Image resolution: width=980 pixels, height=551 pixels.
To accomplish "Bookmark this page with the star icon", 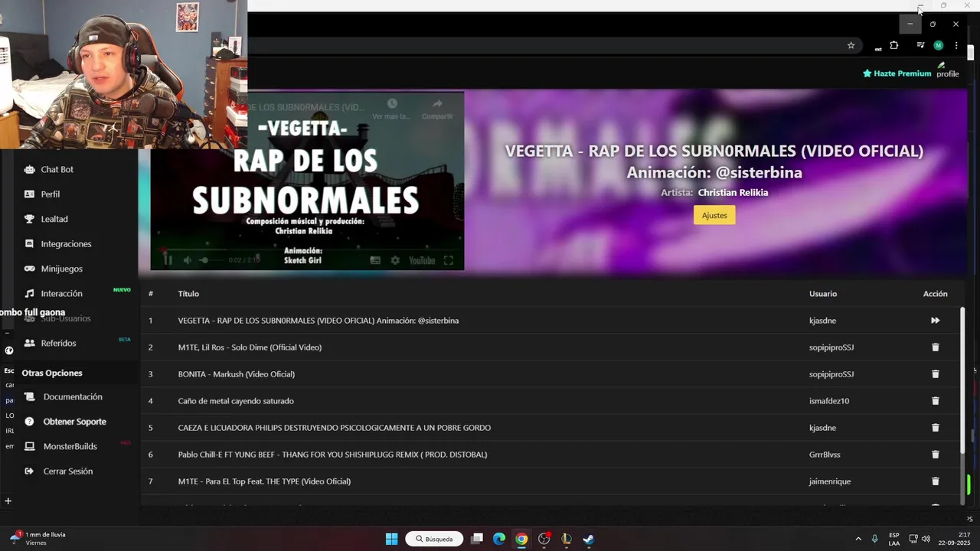I will tap(851, 45).
